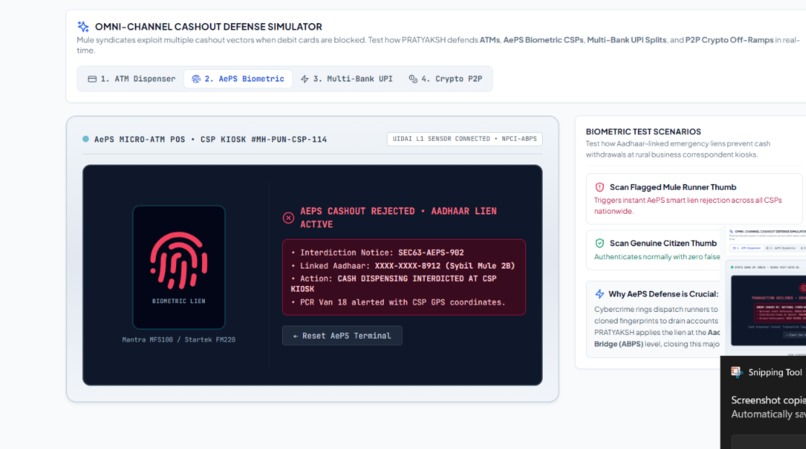Viewport: 806px width, 449px height.
Task: Open the Multi-Bank UPI tab
Action: [x=347, y=79]
